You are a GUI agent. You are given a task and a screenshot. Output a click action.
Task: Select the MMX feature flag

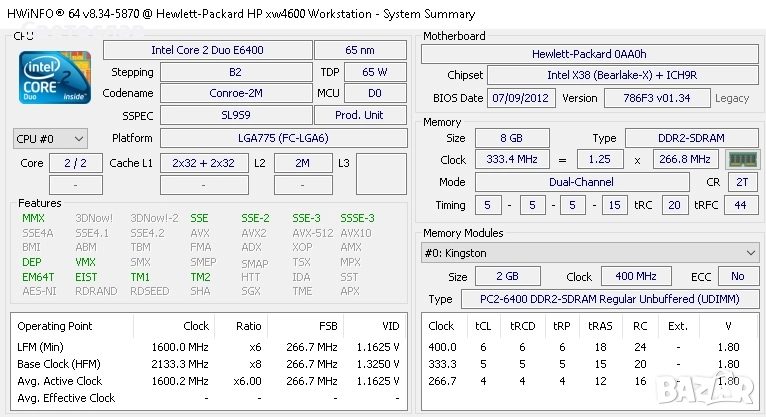[x=33, y=218]
